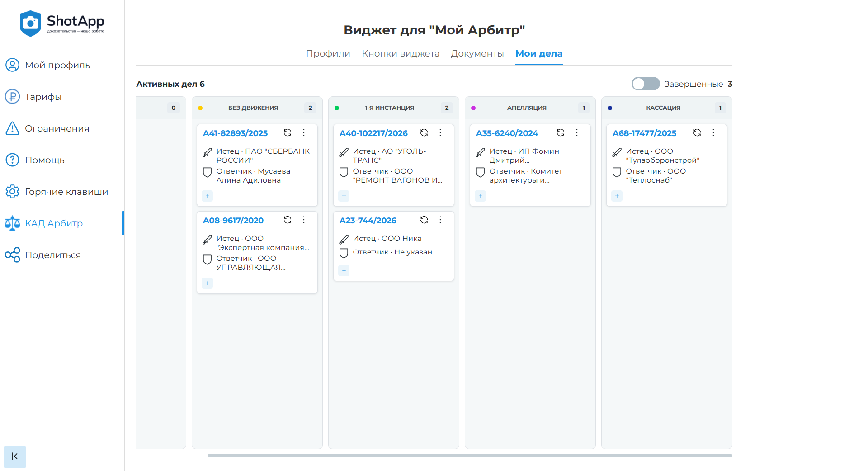Open Горячие клавиши in the sidebar

point(66,192)
